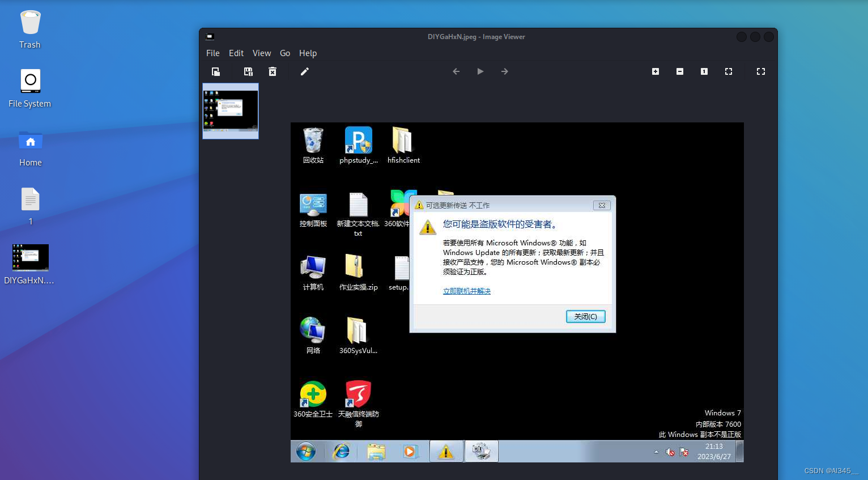This screenshot has width=868, height=480.
Task: Click the muted speaker tray icon in image
Action: click(670, 452)
